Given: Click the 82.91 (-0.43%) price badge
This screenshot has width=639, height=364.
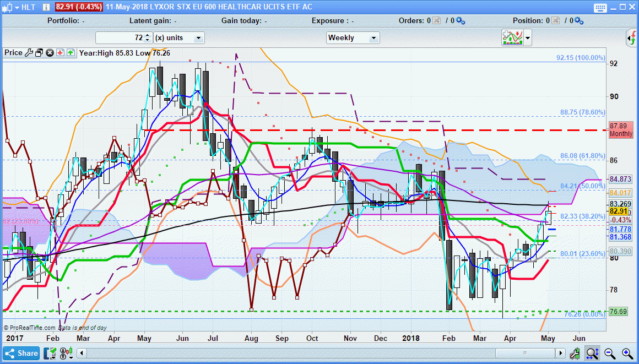Looking at the screenshot, I should pyautogui.click(x=79, y=7).
